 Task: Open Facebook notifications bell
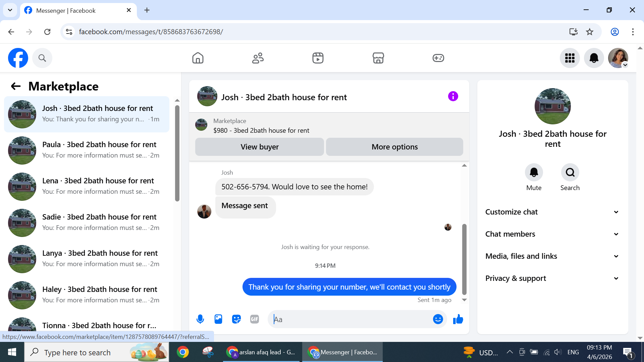pos(594,58)
